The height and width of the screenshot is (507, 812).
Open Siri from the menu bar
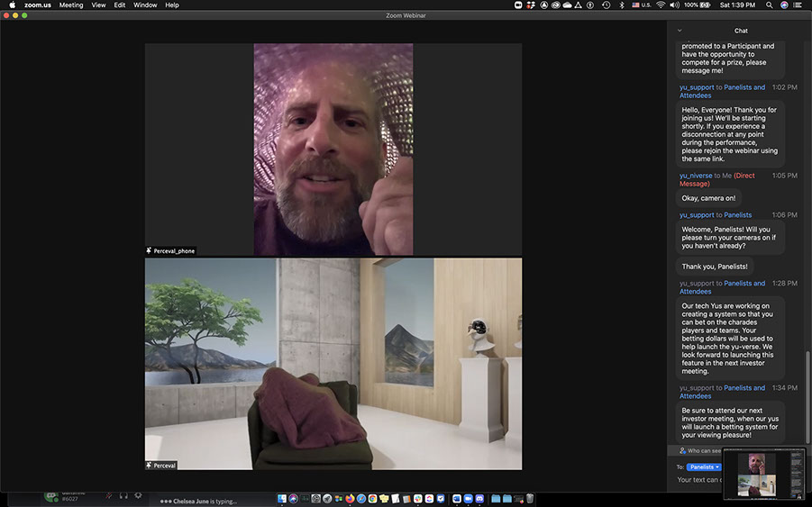point(783,5)
